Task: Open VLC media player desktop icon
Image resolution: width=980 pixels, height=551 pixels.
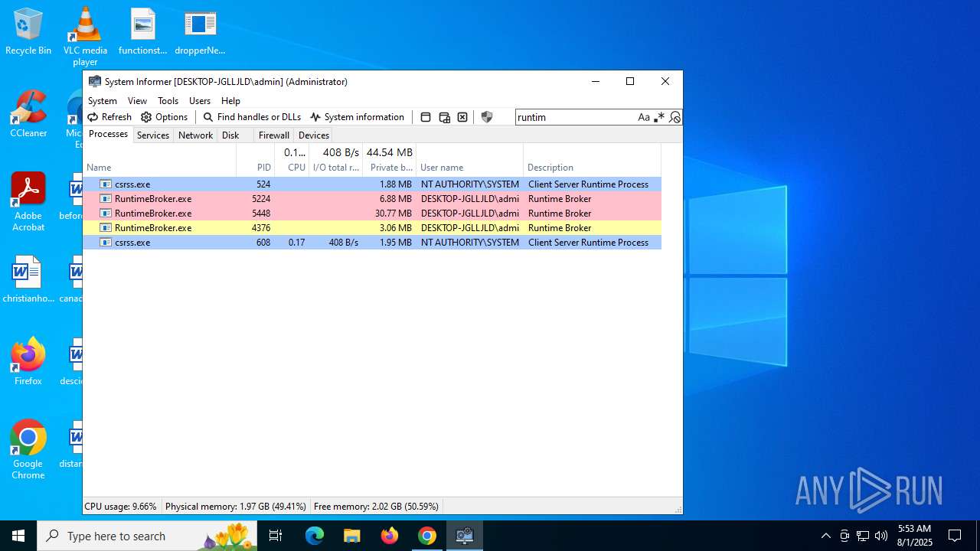Action: [85, 36]
